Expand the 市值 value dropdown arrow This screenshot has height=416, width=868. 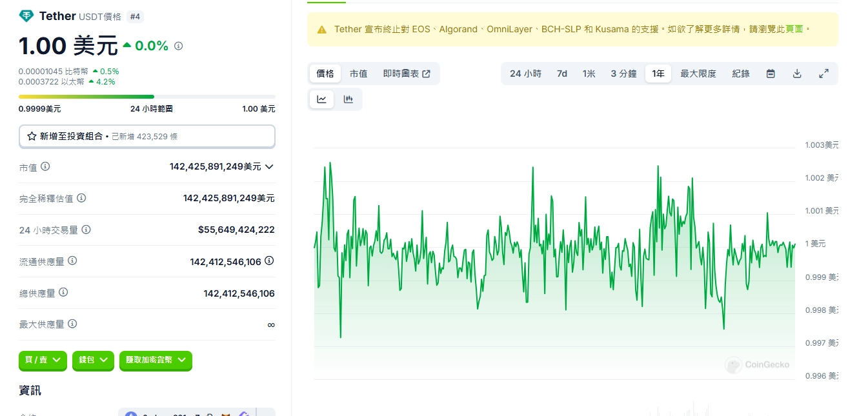click(x=269, y=166)
